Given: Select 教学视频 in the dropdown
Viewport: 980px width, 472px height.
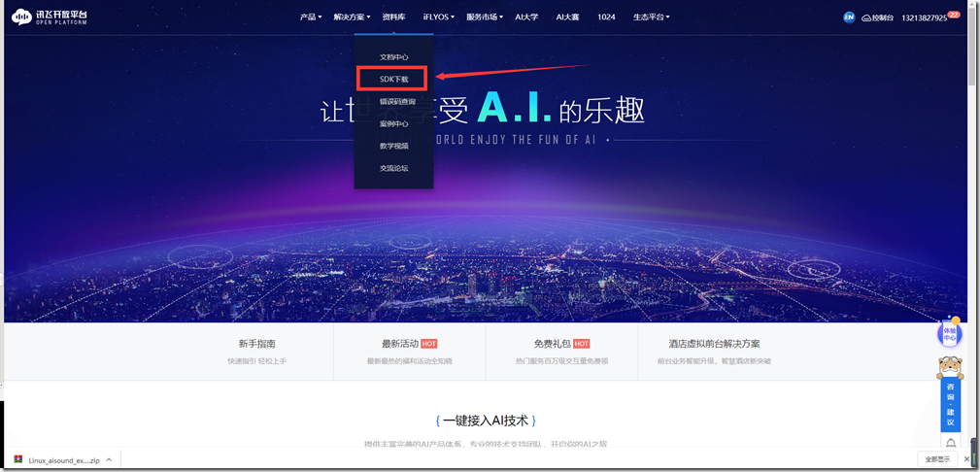Looking at the screenshot, I should tap(393, 146).
